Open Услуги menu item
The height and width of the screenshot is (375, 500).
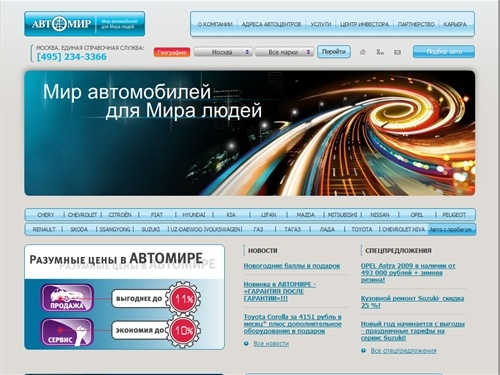(321, 24)
